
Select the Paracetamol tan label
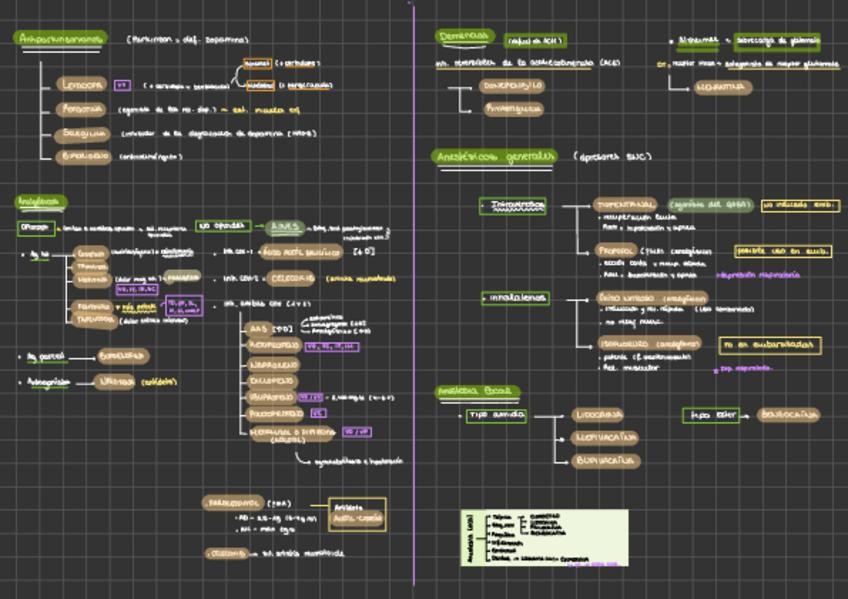pos(233,503)
